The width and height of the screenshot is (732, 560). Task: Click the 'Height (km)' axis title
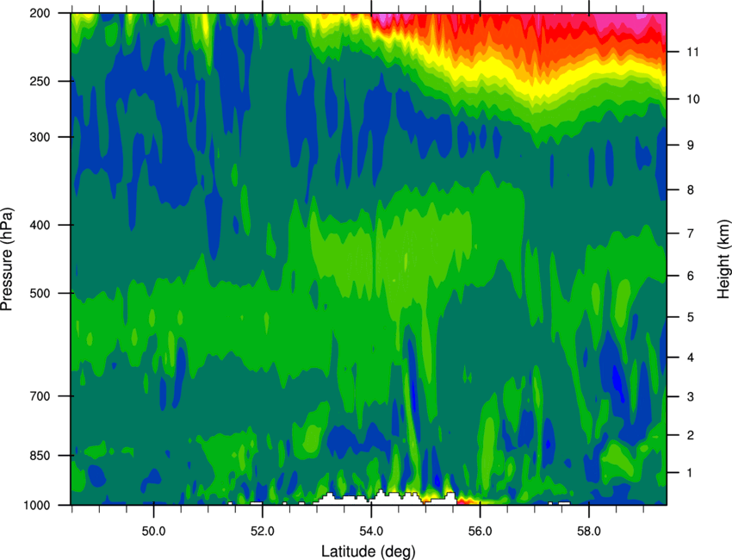[724, 258]
